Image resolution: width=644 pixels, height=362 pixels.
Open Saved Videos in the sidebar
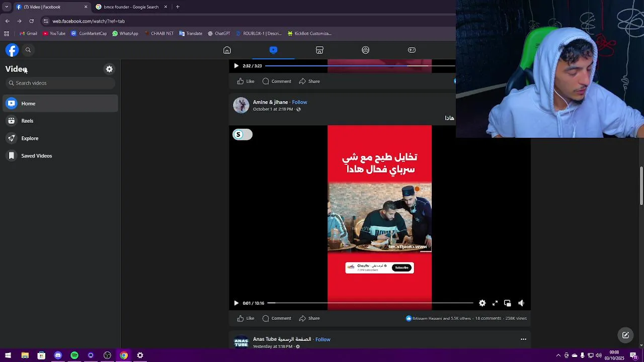(60, 156)
